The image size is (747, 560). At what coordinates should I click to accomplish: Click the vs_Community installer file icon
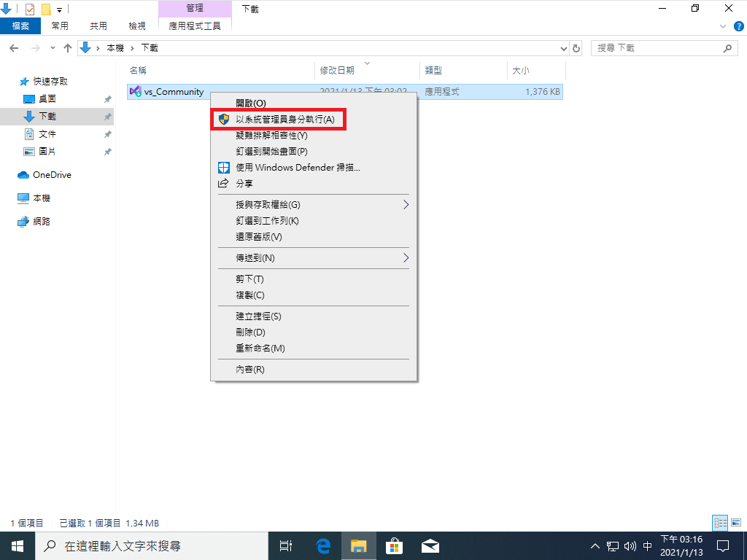tap(135, 92)
